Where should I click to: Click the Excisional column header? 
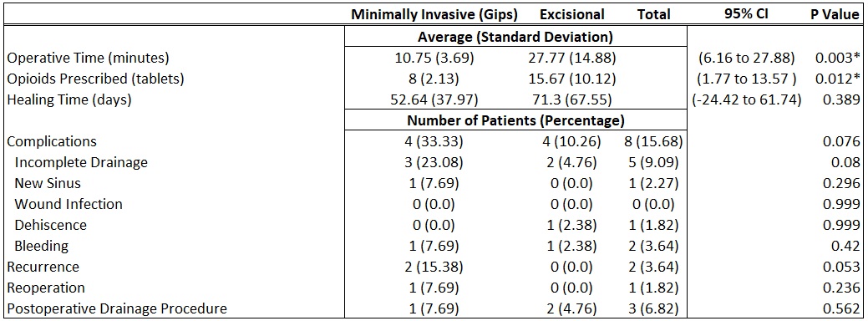572,14
